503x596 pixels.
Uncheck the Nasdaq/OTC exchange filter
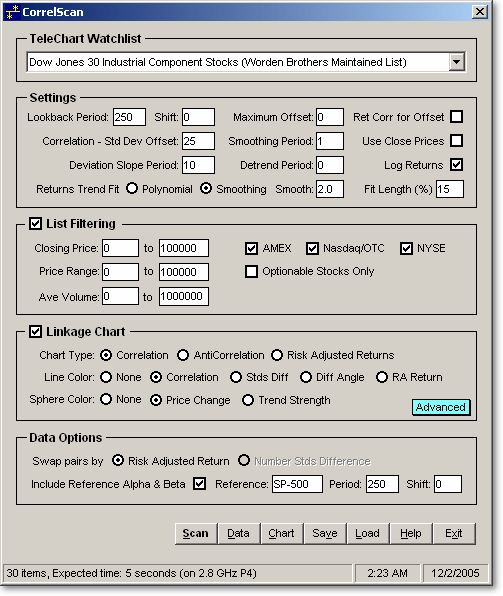pyautogui.click(x=313, y=248)
